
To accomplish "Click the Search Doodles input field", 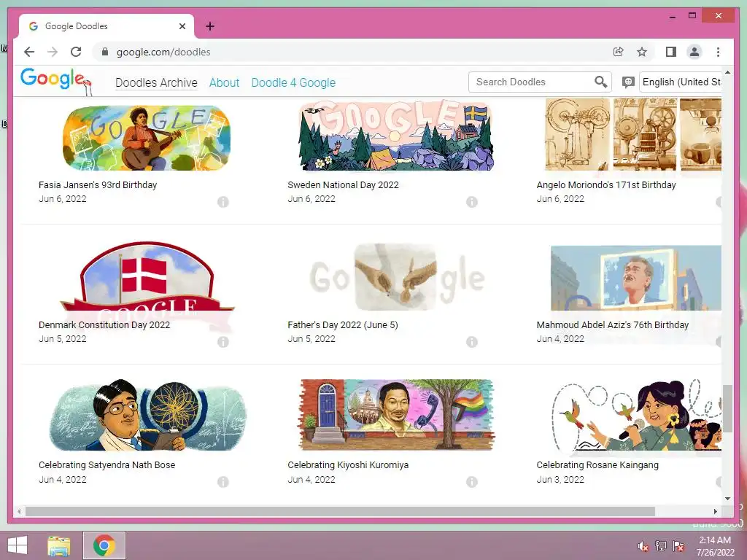I will click(x=533, y=82).
